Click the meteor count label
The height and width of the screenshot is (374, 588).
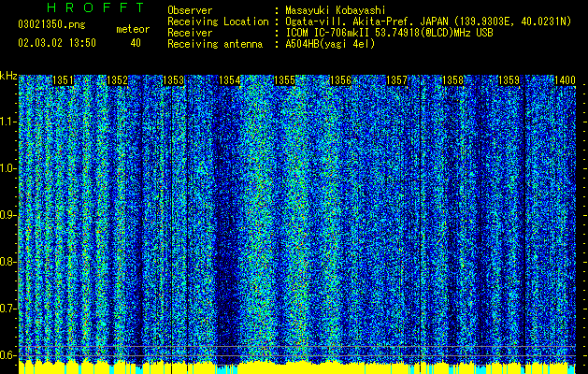(x=133, y=29)
